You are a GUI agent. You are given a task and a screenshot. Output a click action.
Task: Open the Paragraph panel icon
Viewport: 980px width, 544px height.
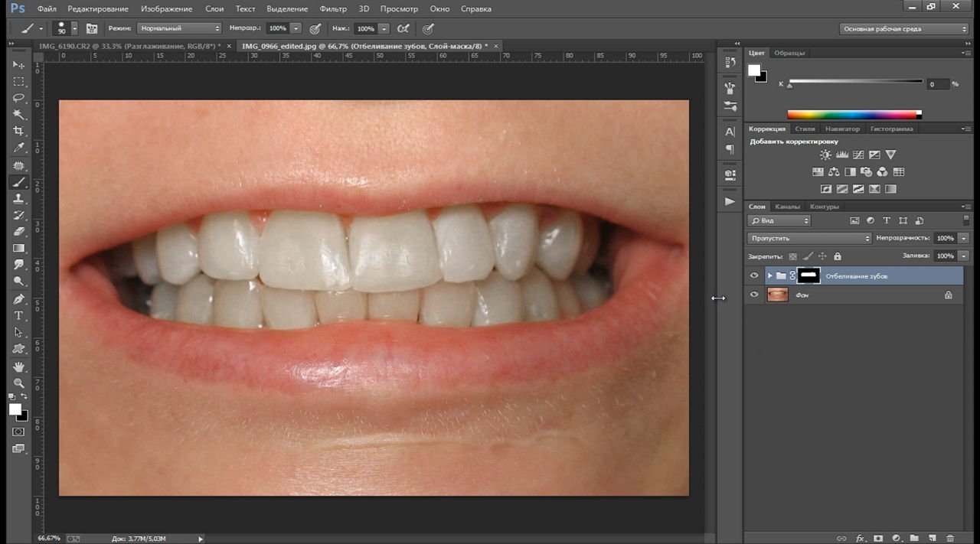730,149
